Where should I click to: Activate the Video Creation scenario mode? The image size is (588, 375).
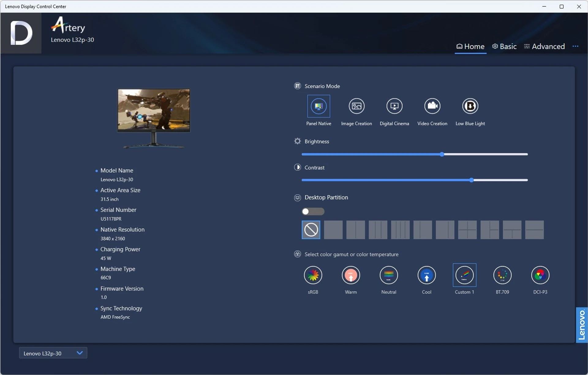click(x=432, y=106)
